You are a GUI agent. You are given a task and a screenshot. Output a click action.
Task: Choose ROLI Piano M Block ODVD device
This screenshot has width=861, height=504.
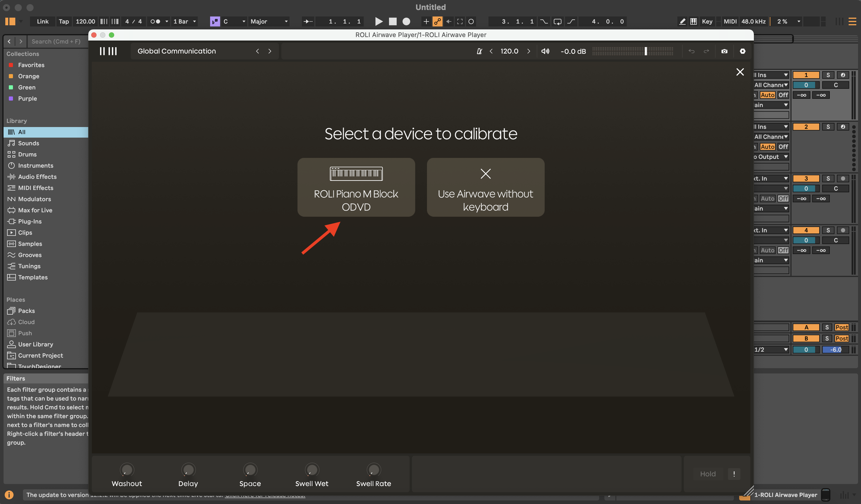356,187
